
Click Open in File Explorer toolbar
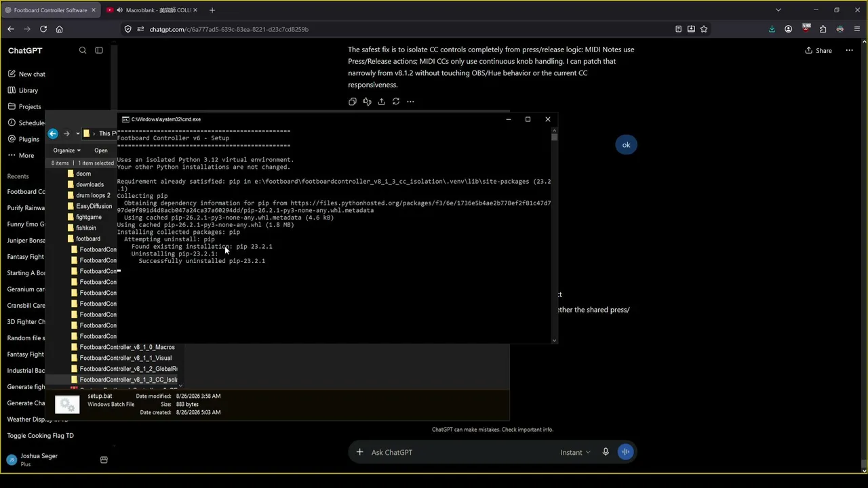tap(101, 150)
